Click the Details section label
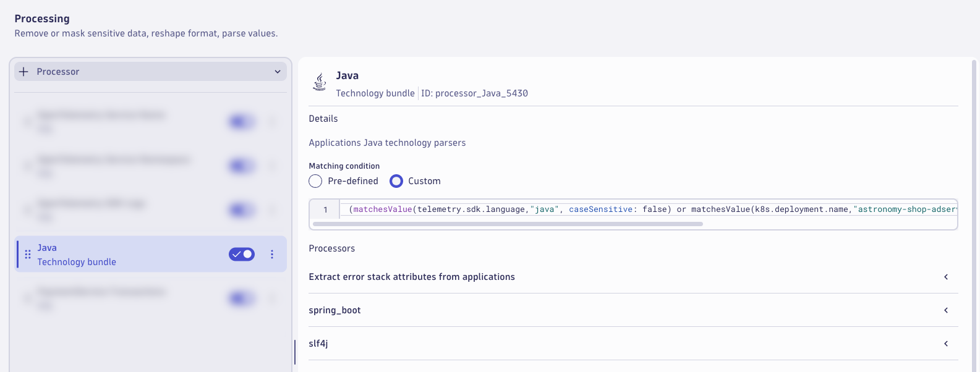This screenshot has width=980, height=372. pyautogui.click(x=323, y=119)
